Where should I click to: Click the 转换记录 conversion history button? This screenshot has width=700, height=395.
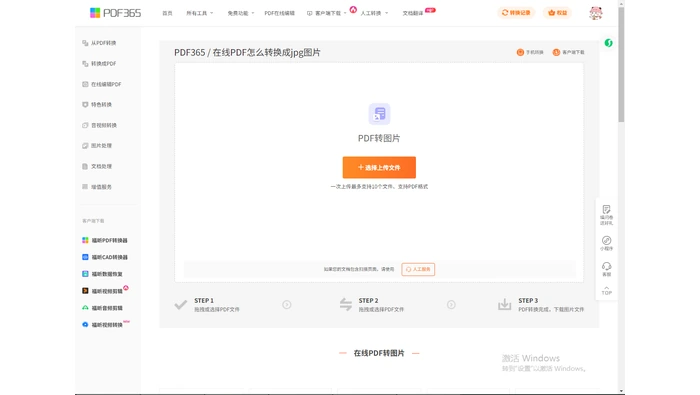pyautogui.click(x=516, y=13)
